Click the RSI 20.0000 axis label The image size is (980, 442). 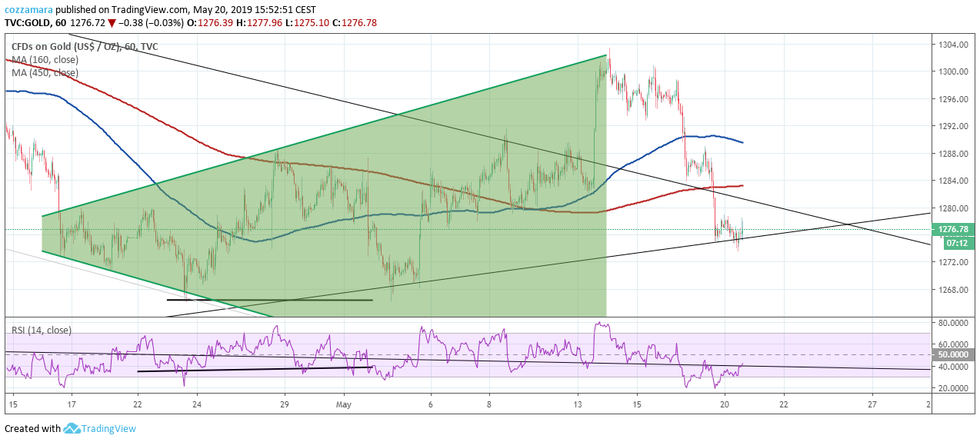click(953, 389)
